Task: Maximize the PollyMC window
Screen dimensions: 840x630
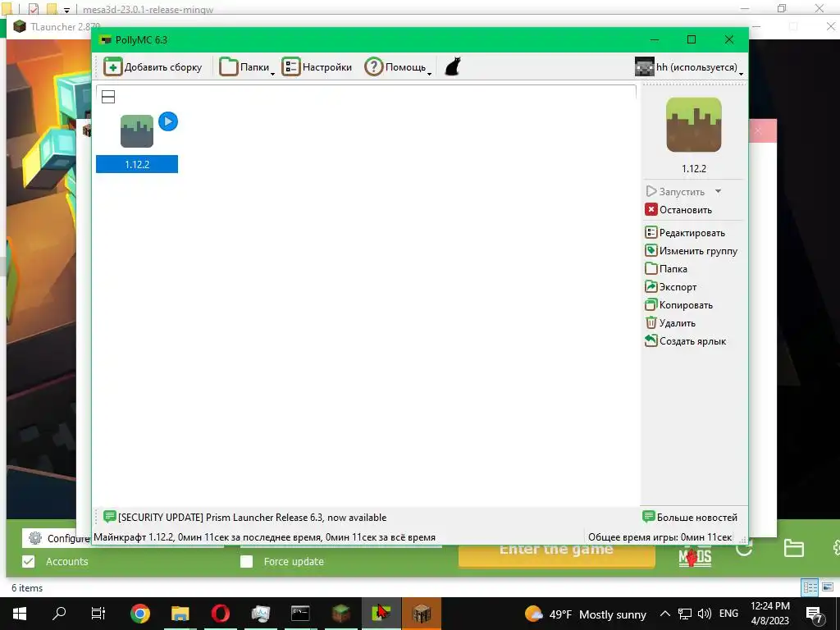Action: (692, 39)
